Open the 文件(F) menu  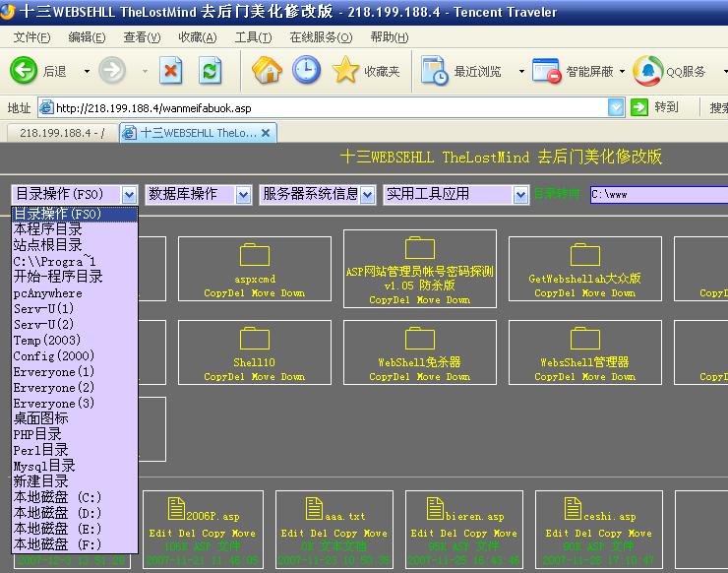point(31,37)
